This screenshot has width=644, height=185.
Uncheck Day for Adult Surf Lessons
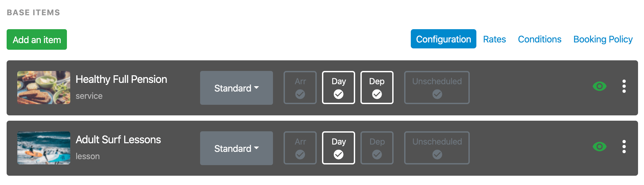[x=339, y=148]
